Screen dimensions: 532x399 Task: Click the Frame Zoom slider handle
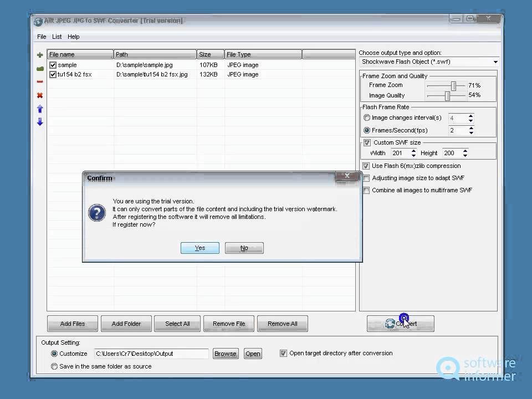[453, 86]
